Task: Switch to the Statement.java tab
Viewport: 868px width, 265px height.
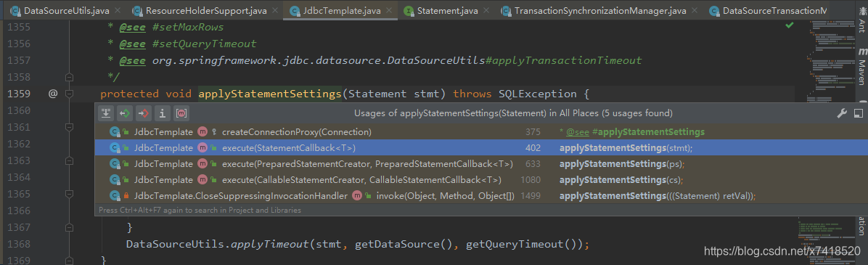Action: 447,10
